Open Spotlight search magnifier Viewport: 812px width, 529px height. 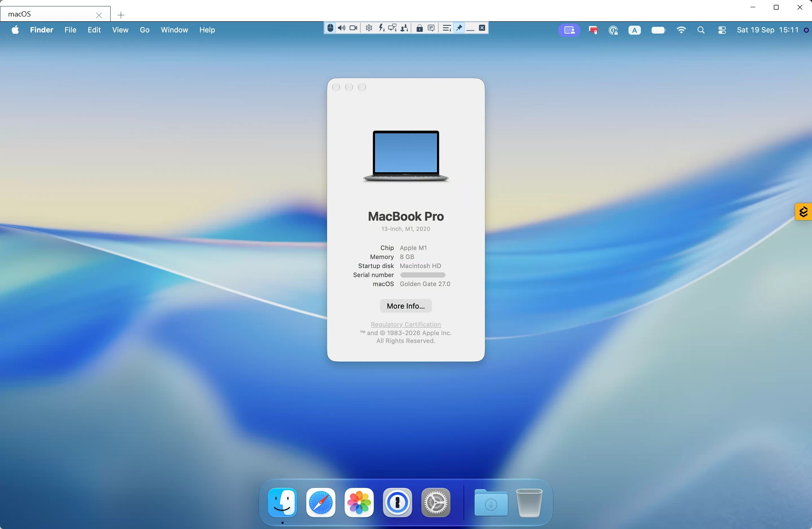(701, 30)
